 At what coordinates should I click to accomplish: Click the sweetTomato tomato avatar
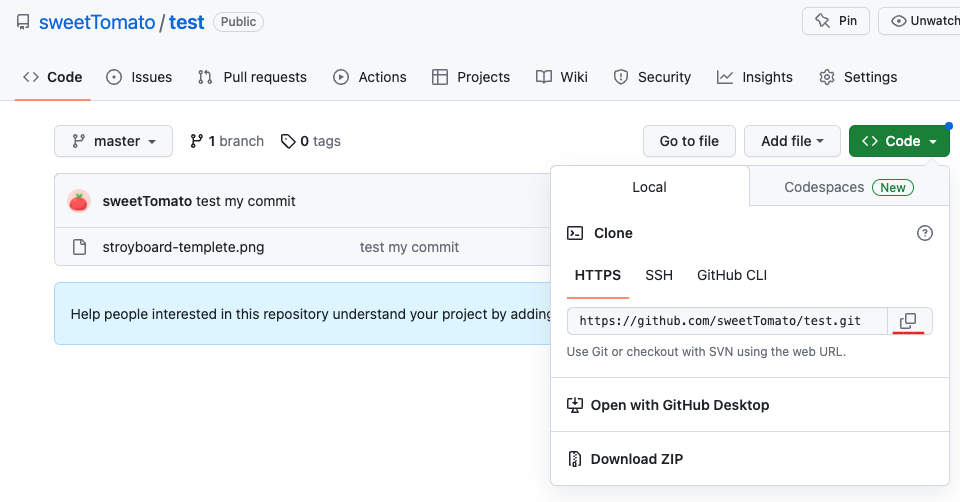[x=79, y=201]
